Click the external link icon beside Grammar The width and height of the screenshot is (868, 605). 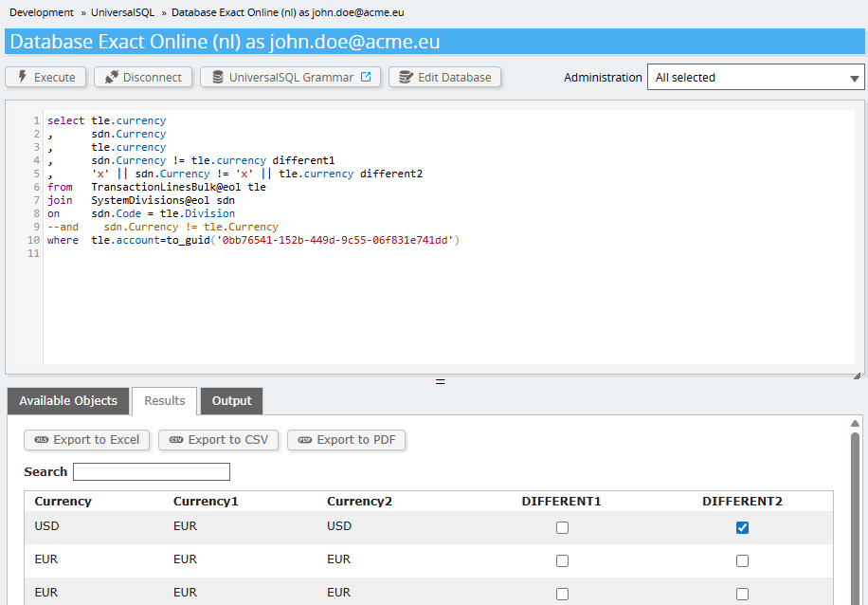[x=367, y=77]
